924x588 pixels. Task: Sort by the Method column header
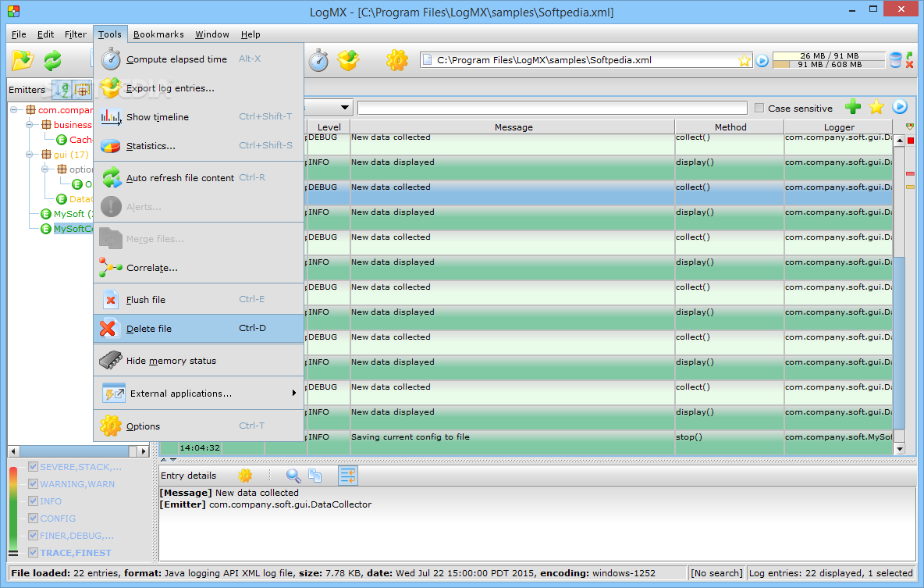pos(730,127)
